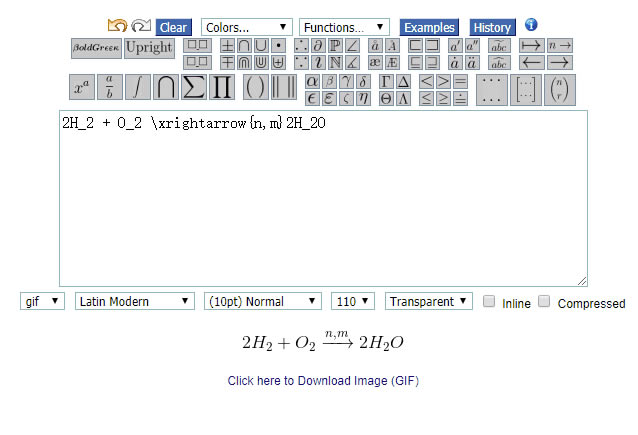The image size is (638, 435).
Task: Insert the epsilon Greek letter
Action: (312, 98)
